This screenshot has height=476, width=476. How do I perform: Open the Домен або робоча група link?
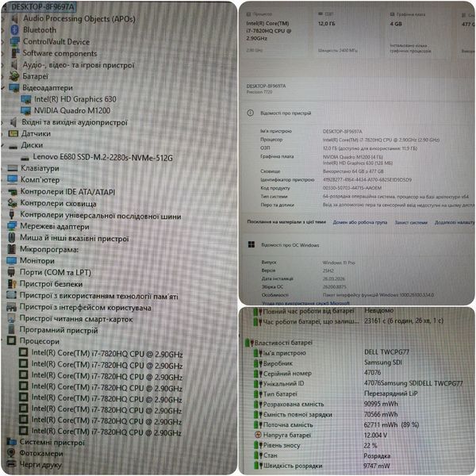360,222
